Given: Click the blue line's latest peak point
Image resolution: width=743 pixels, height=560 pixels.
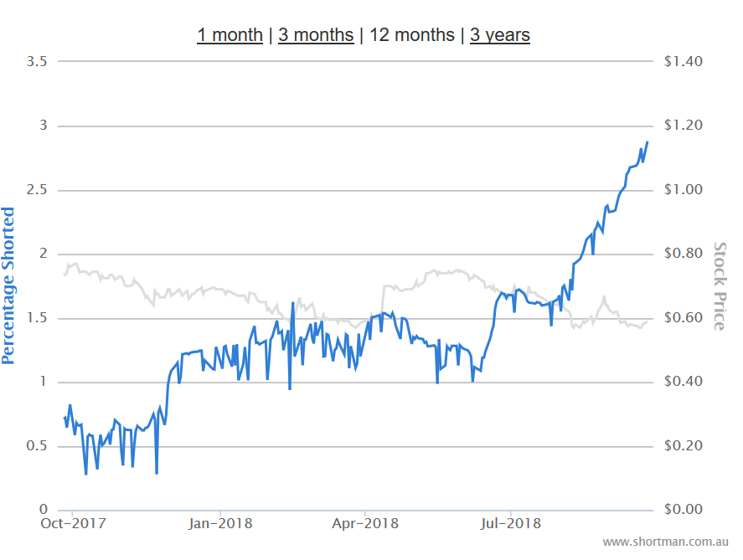Looking at the screenshot, I should (648, 142).
